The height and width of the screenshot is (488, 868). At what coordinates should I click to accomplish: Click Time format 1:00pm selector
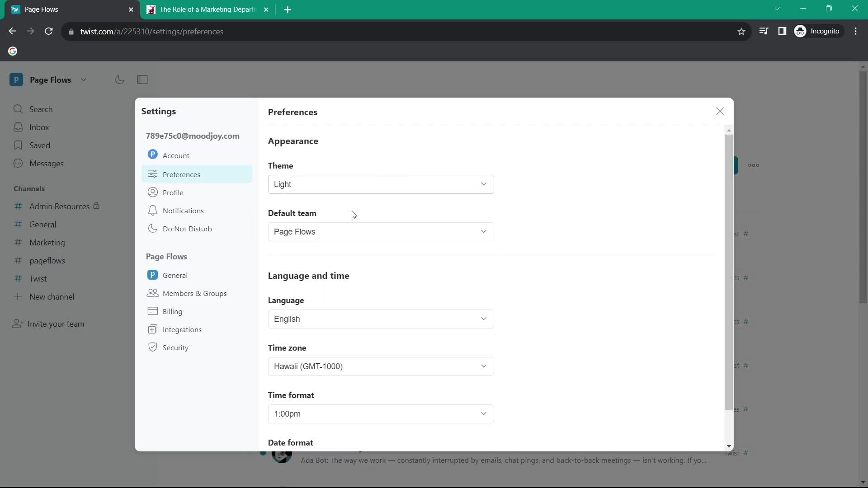pos(380,413)
